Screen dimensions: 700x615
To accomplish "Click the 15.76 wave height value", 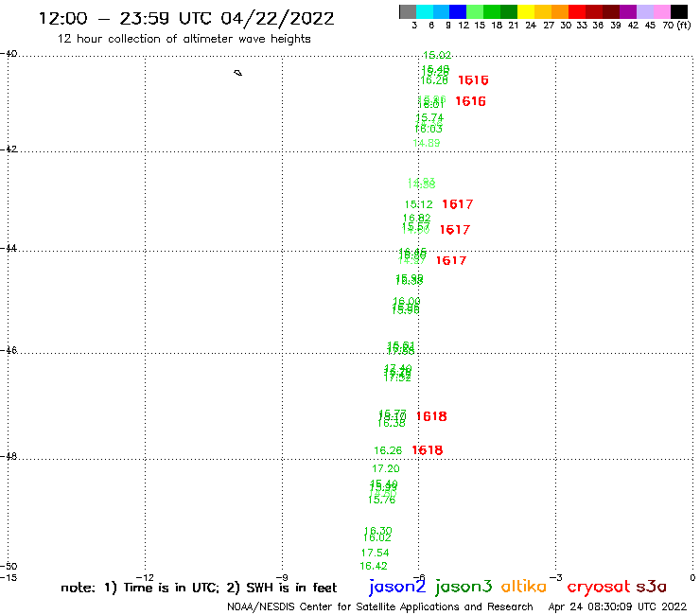I will click(382, 501).
